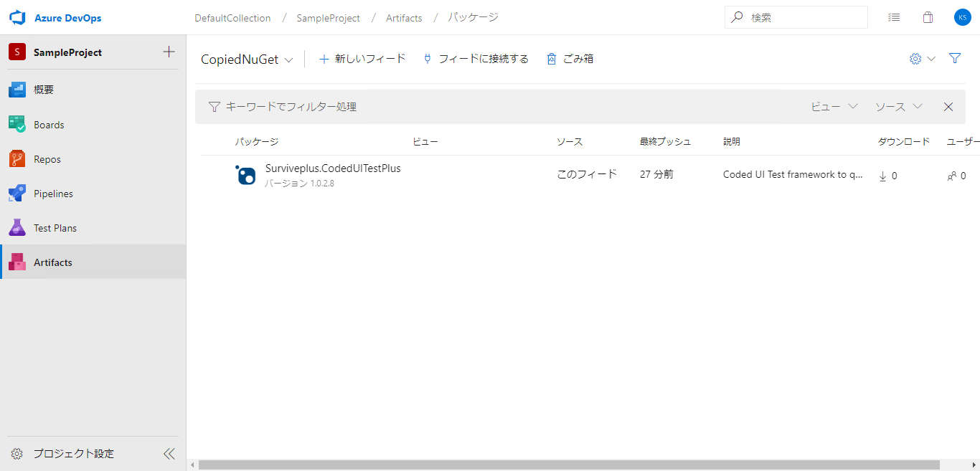The height and width of the screenshot is (471, 980).
Task: Open the ビュー filter dropdown
Action: point(833,106)
